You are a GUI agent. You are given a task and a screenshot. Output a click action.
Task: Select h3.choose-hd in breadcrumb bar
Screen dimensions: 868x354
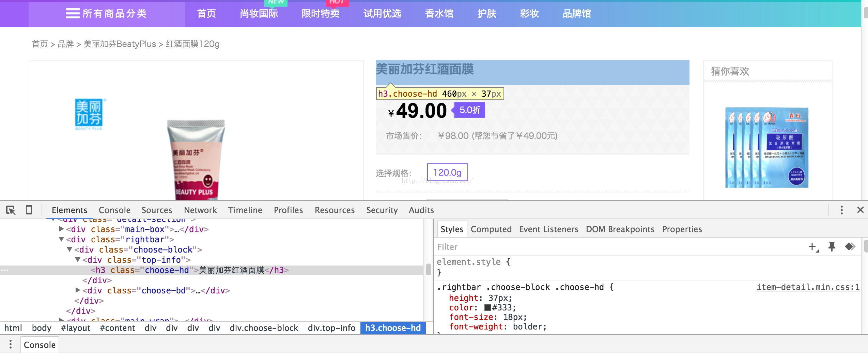(x=393, y=328)
